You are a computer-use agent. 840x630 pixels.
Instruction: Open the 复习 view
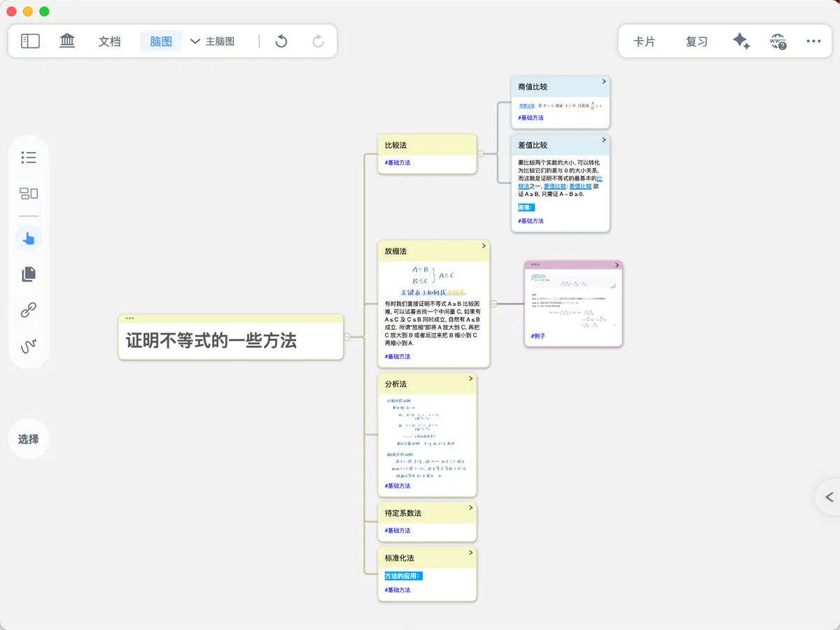tap(696, 41)
